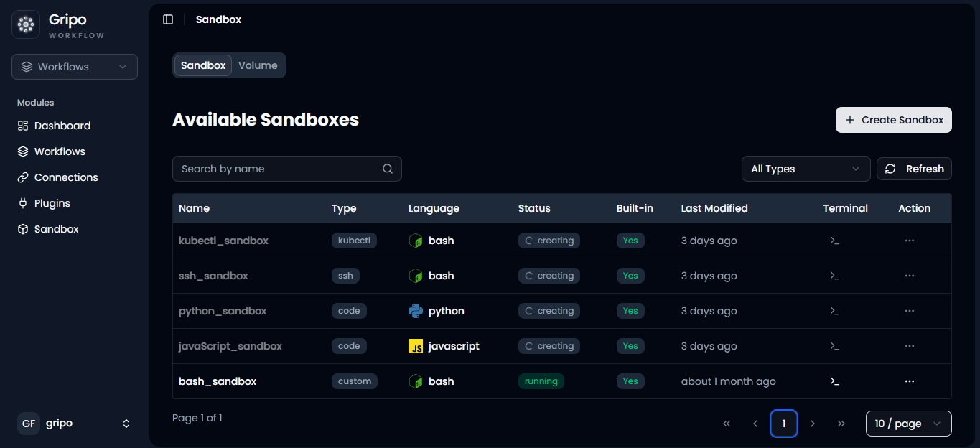Open action menu for ssh_sandbox row
Viewport: 980px width, 448px height.
[910, 276]
